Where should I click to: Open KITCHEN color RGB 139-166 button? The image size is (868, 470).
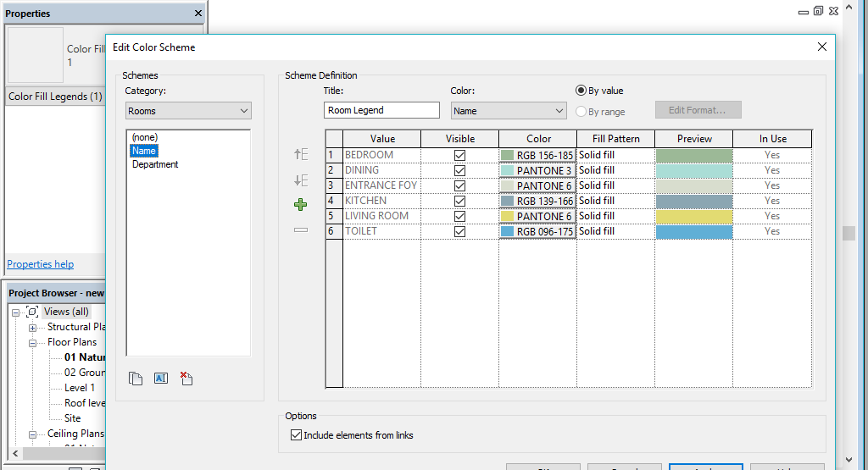537,201
